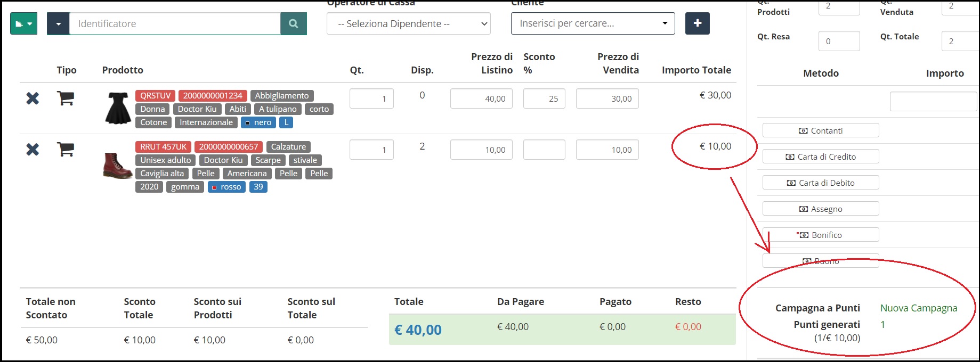Open black dress product thumbnail
Screen dimensions: 980x362
tap(118, 108)
